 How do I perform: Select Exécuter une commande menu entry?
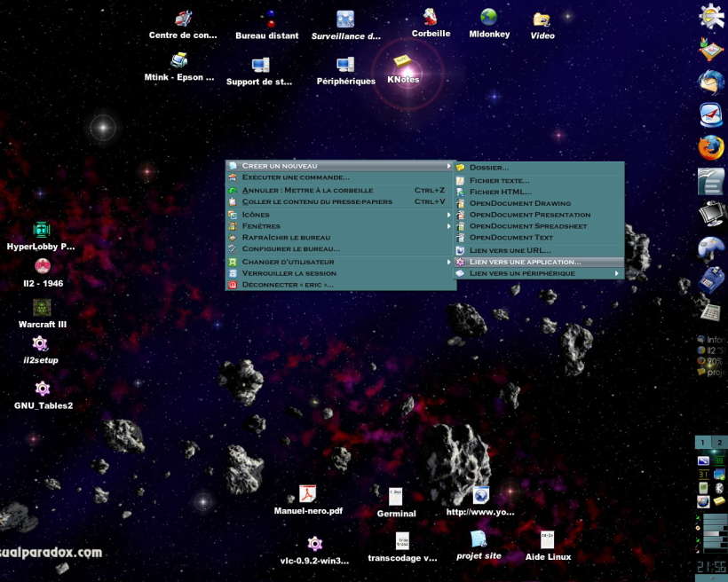341,177
